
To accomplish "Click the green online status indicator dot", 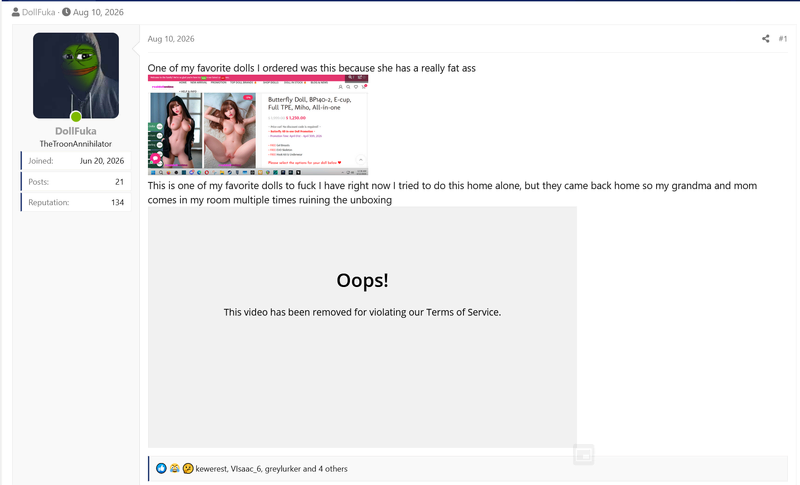I will tap(76, 117).
